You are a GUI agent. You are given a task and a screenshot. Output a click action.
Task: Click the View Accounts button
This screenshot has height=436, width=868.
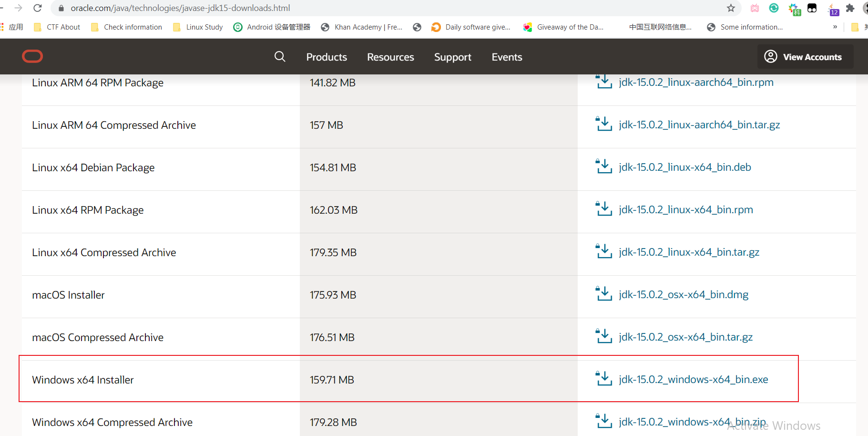click(x=805, y=57)
